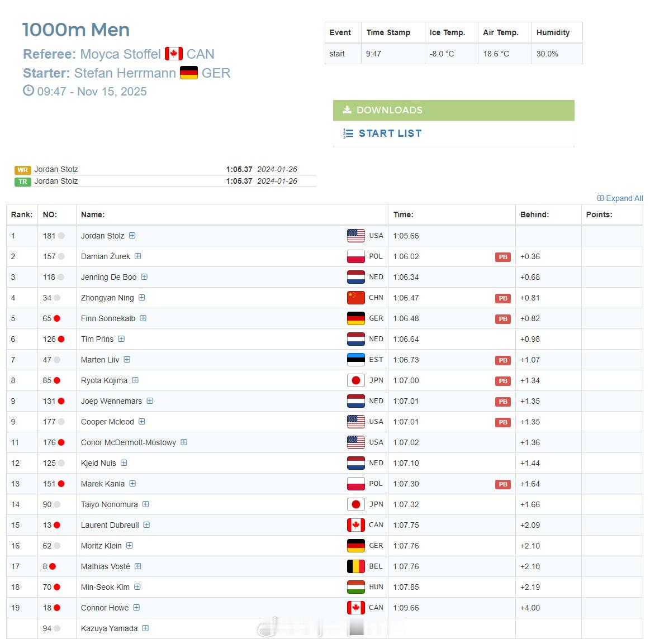Click Connor Howe behind value +4.00

click(x=530, y=608)
